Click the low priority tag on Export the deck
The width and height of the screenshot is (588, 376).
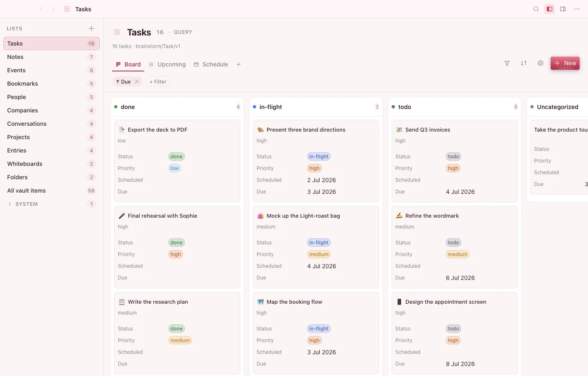click(175, 168)
